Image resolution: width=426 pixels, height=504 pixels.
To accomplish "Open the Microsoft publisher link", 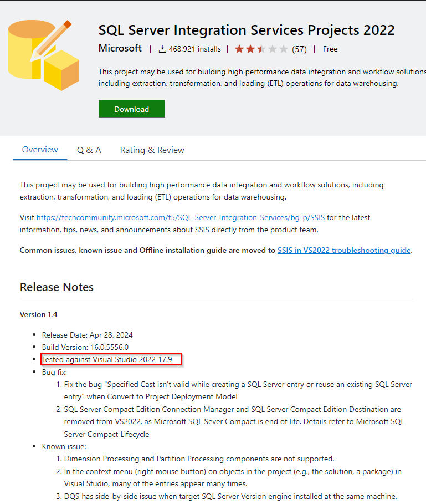I will point(120,49).
